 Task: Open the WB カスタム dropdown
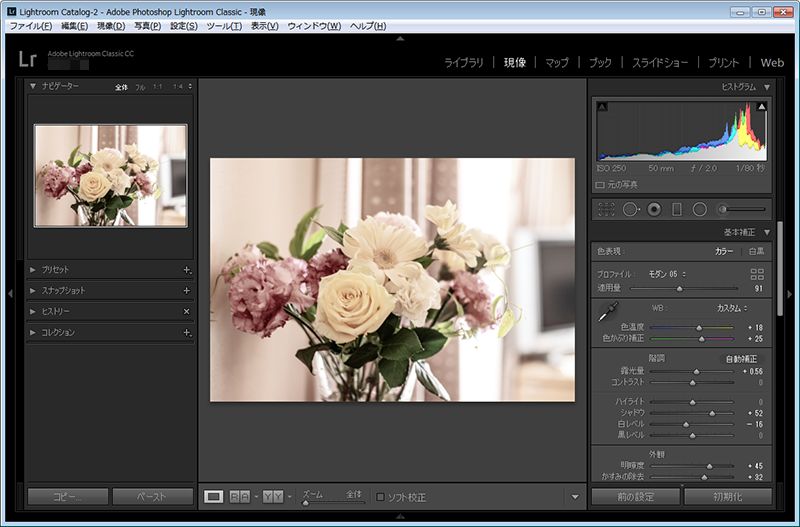pos(738,308)
